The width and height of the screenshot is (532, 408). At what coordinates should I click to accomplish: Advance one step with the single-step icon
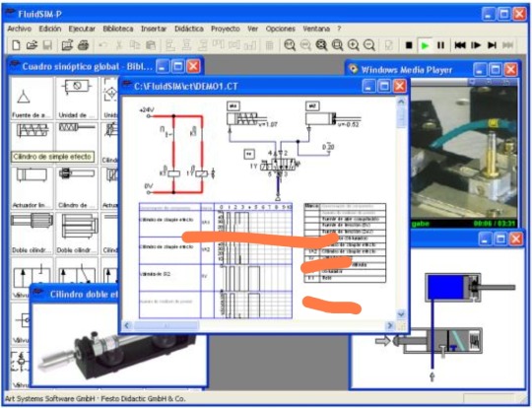pyautogui.click(x=476, y=44)
